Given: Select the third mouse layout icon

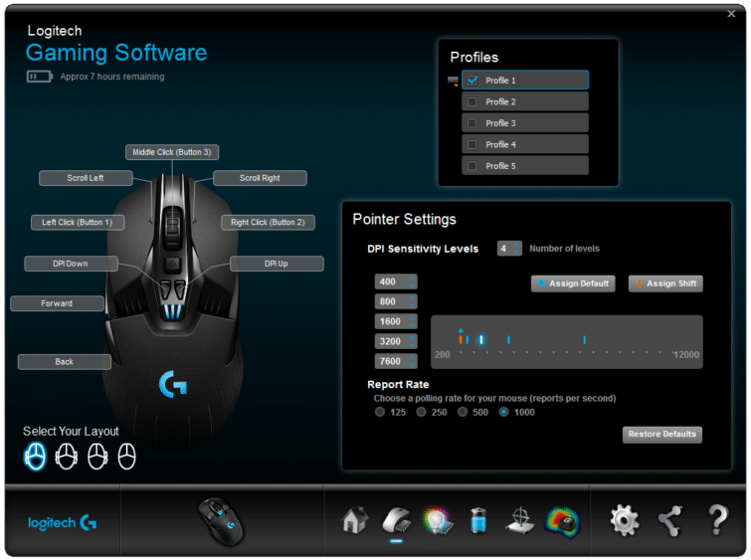Looking at the screenshot, I should coord(97,456).
